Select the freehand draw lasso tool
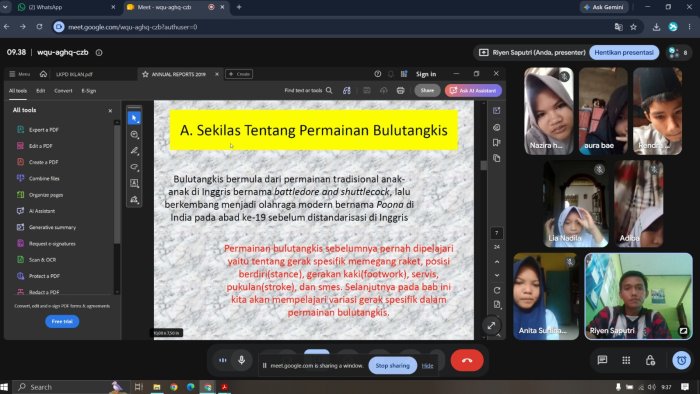This screenshot has width=700, height=394. coord(134,167)
